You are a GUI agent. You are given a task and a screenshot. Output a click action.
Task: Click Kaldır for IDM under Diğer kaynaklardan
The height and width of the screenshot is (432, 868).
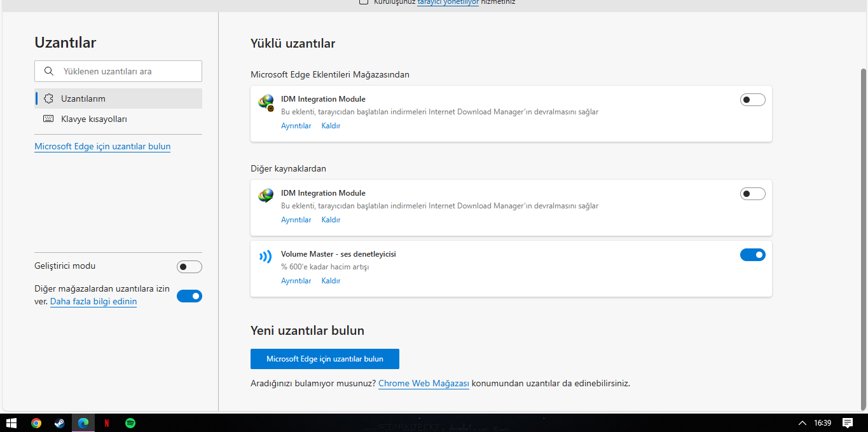pos(331,220)
